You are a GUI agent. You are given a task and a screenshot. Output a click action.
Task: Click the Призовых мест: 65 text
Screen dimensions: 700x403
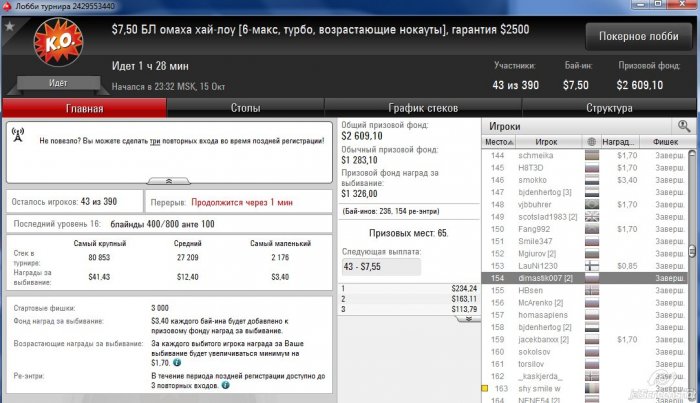coord(408,233)
